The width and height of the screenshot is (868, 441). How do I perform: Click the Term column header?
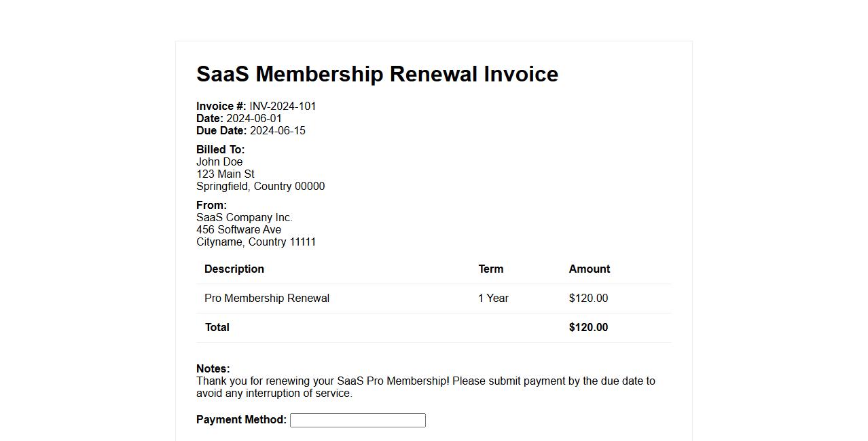point(490,269)
